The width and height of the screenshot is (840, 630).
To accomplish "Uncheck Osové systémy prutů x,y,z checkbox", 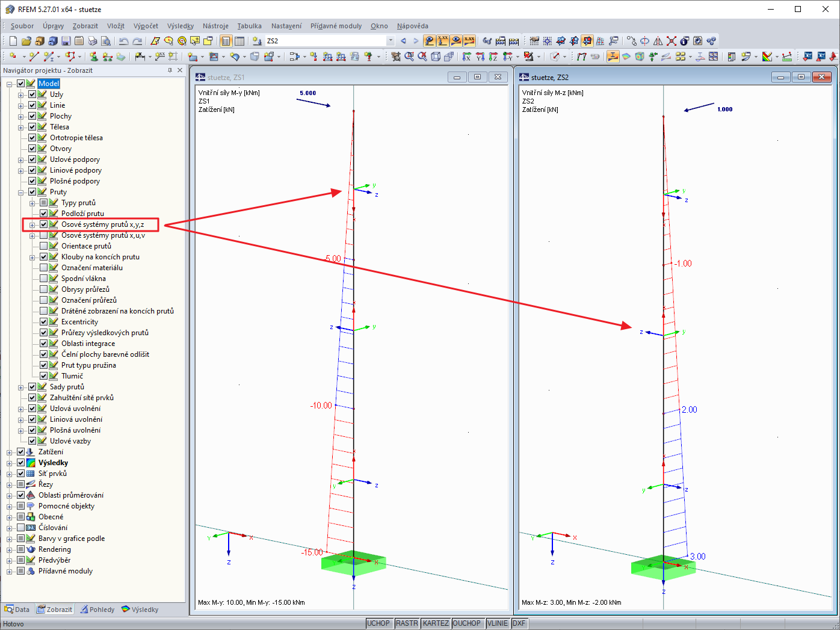I will tap(44, 224).
